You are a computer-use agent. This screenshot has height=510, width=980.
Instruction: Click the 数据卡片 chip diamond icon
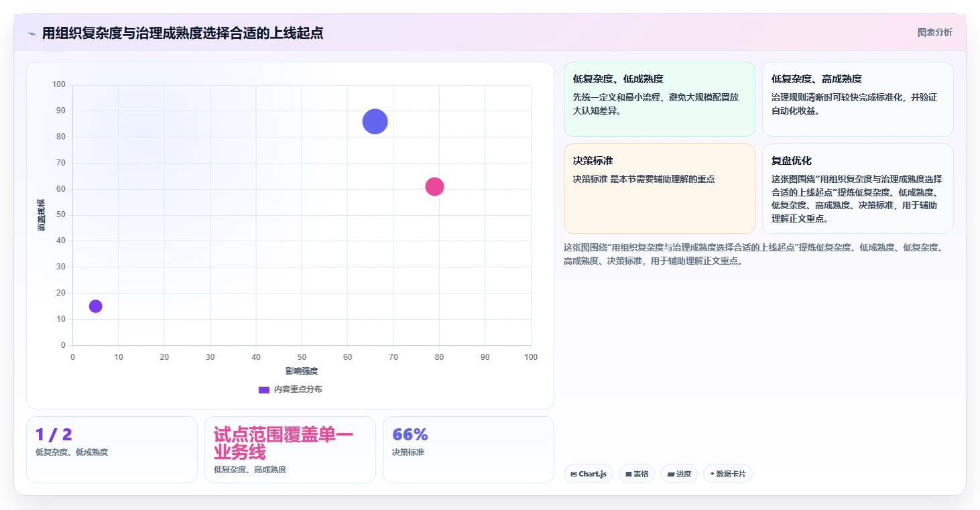coord(712,474)
